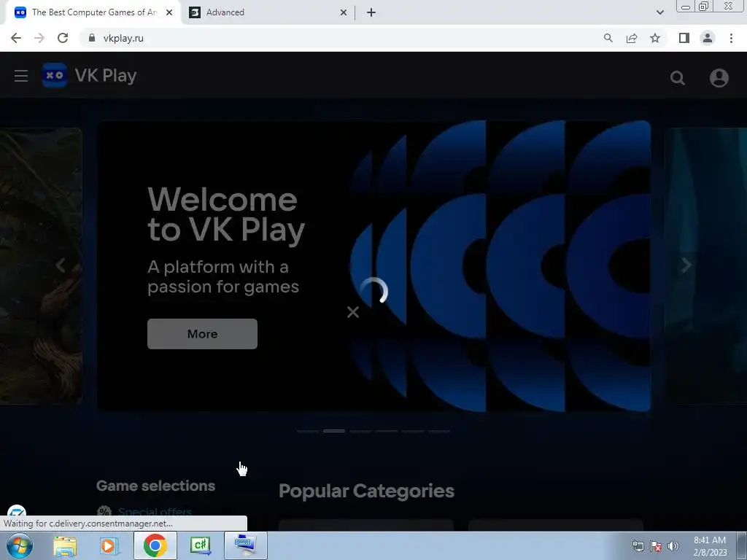Screen dimensions: 747x560
Task: Open the Action Center flag icon
Action: [x=656, y=546]
